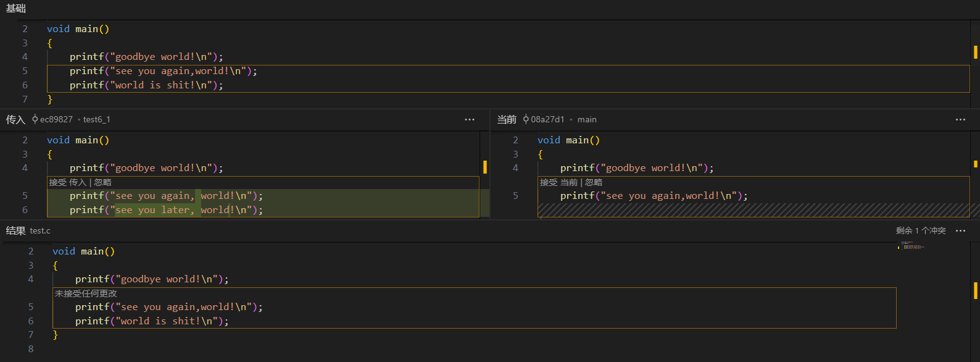
Task: Ignore the current change
Action: [594, 182]
